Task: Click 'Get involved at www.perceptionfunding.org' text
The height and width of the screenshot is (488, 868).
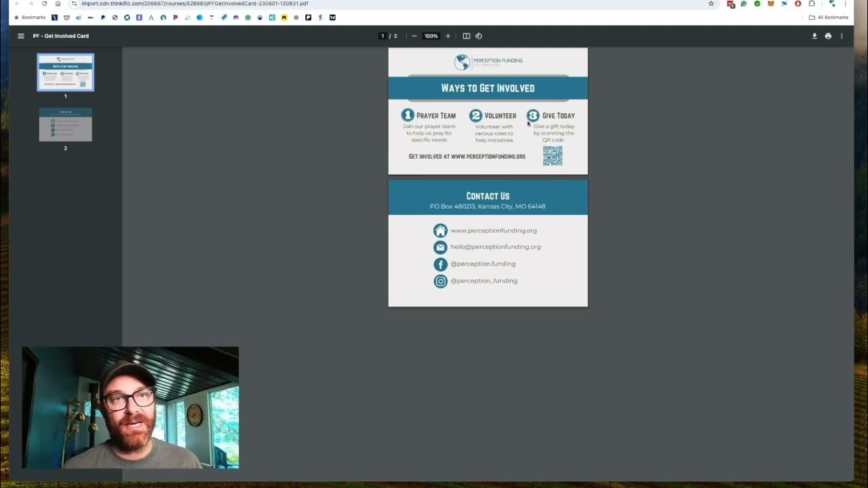Action: pos(467,157)
